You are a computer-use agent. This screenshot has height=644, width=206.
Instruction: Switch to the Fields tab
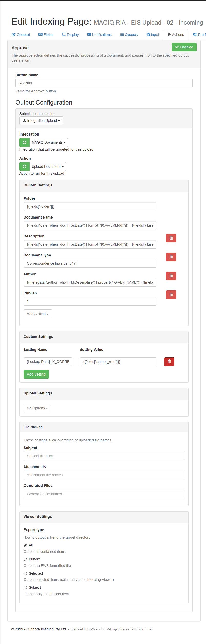tap(46, 35)
